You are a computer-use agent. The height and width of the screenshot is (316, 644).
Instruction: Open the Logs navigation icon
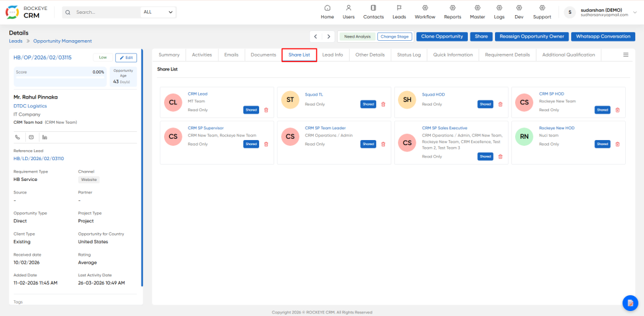pos(499,8)
